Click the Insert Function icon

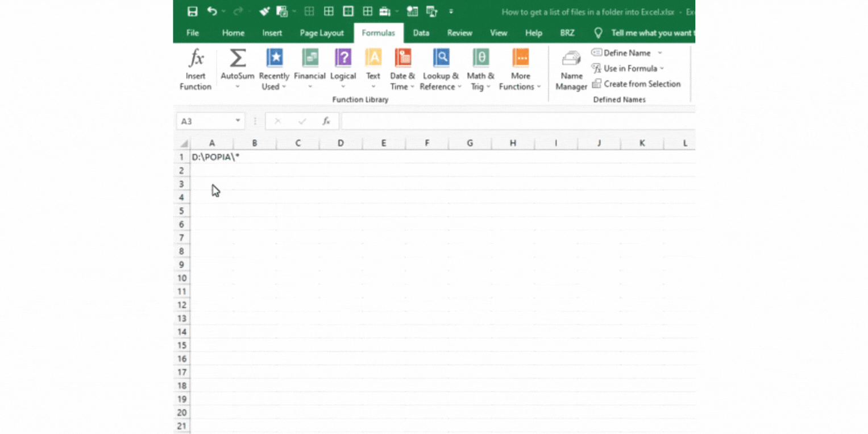[x=195, y=68]
